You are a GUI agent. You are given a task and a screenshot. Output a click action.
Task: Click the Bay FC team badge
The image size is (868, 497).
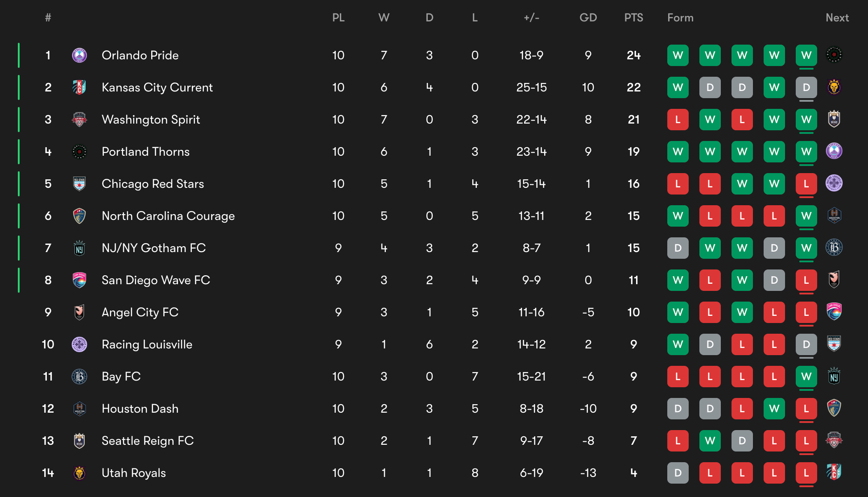coord(79,377)
